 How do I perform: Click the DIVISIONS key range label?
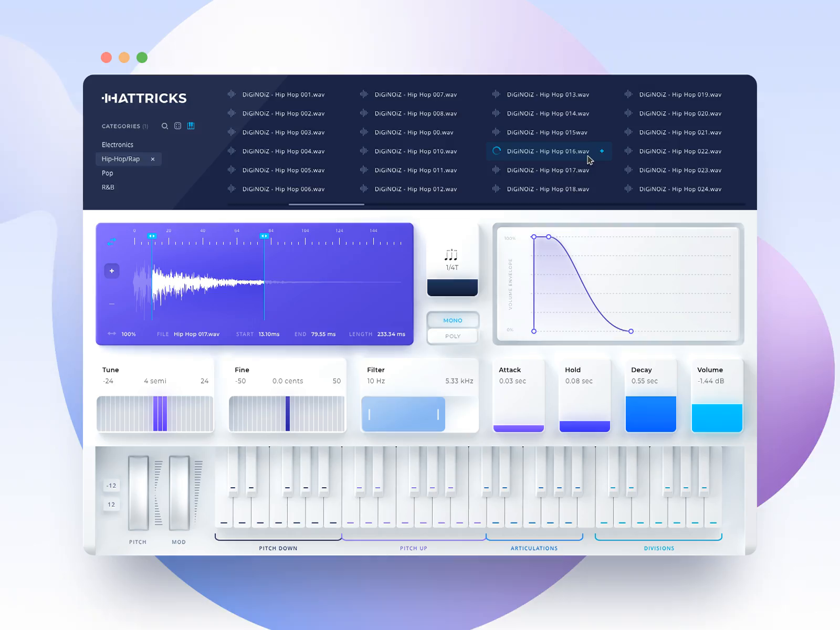tap(659, 548)
